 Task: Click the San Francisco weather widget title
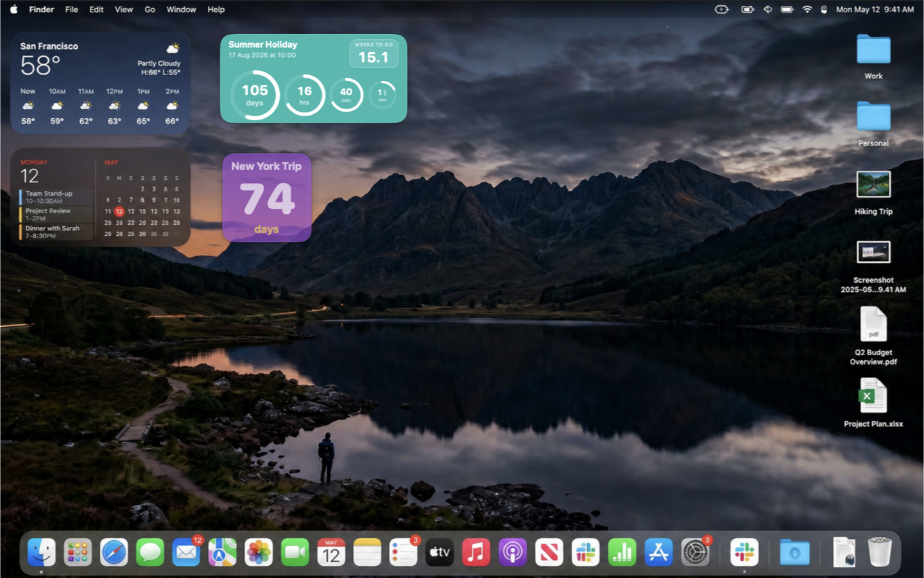[x=49, y=46]
